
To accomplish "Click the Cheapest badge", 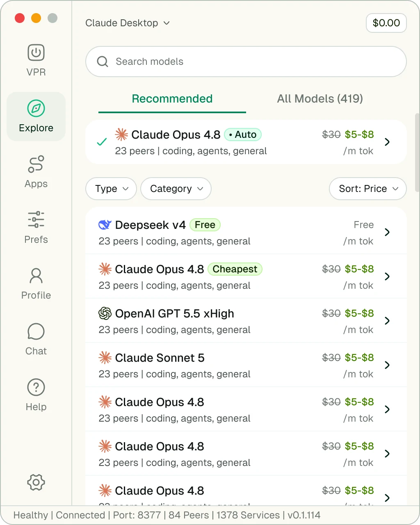I will coord(235,269).
